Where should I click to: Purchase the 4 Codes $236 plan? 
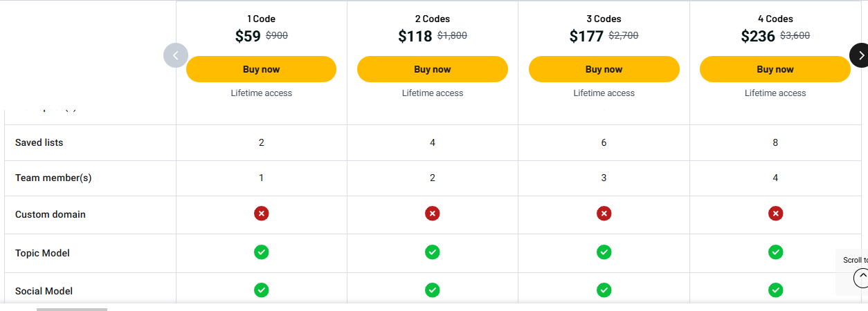pos(775,69)
